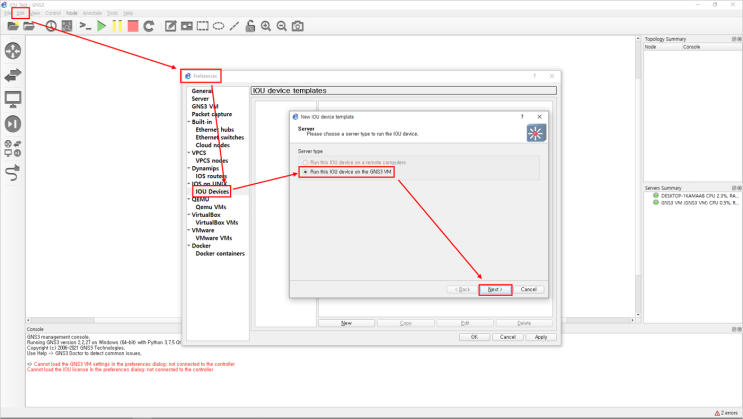The height and width of the screenshot is (419, 743).
Task: Open the Help menu
Action: [128, 13]
